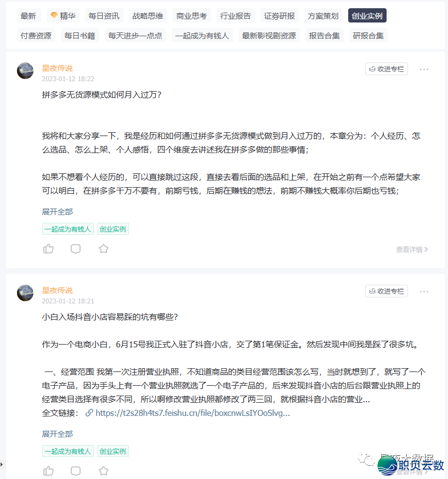Click the avatar on the 18:21 post

[x=25, y=292]
